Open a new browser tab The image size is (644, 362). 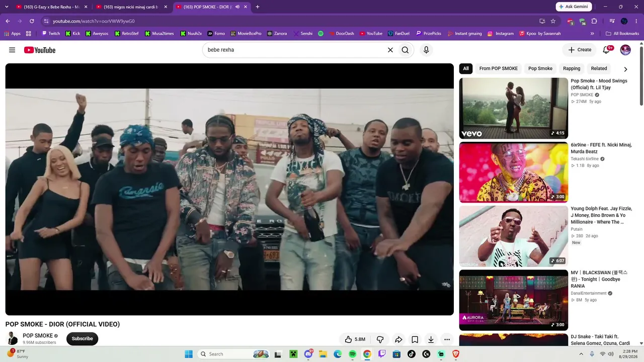258,7
